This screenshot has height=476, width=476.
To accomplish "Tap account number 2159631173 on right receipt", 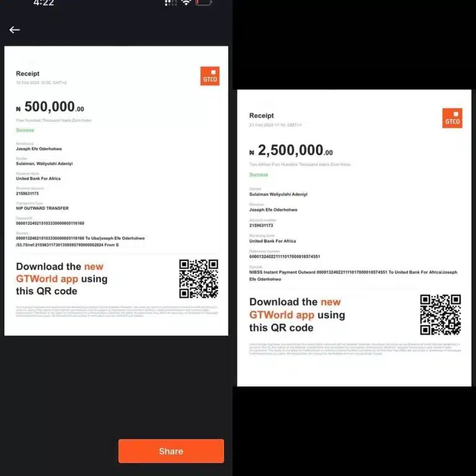I will 261,225.
